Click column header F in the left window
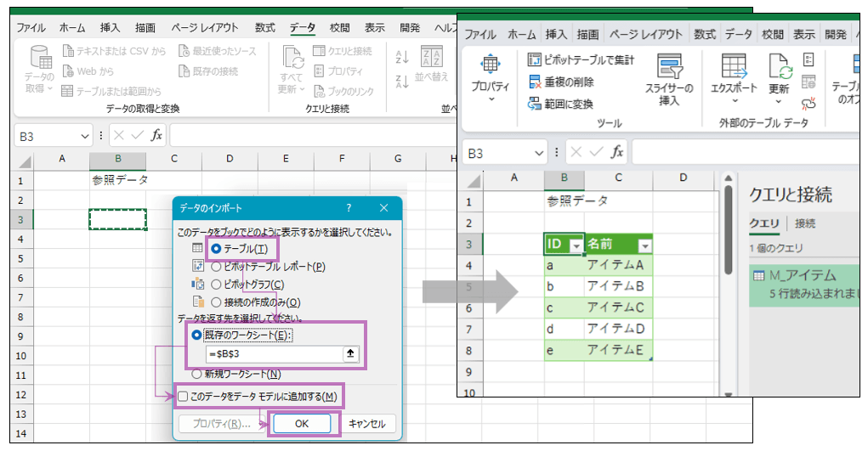This screenshot has height=451, width=868. point(342,159)
